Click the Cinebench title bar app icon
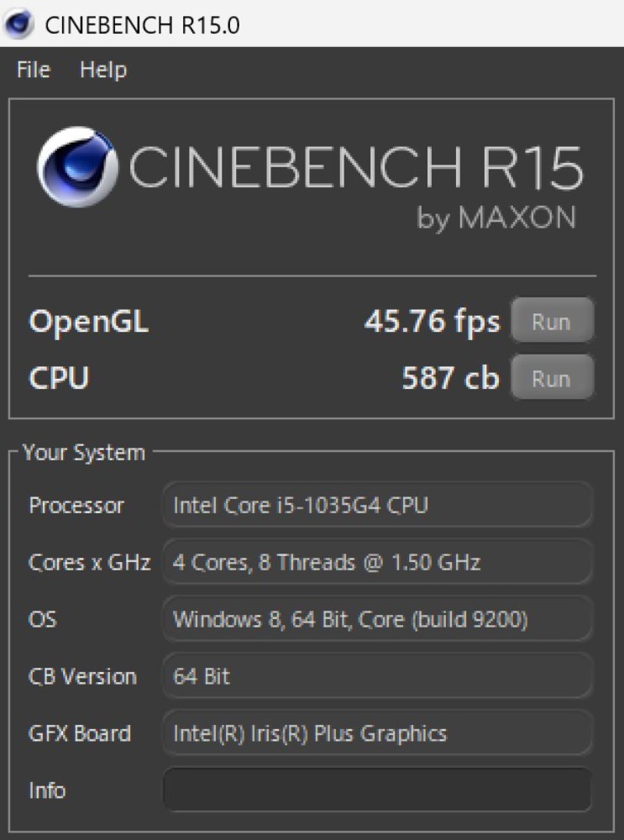 click(18, 24)
